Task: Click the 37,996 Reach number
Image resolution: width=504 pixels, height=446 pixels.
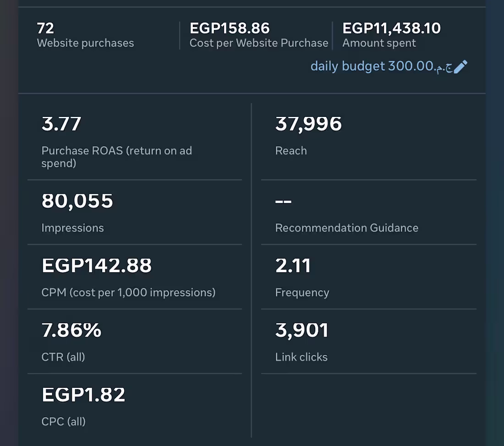Action: (308, 124)
